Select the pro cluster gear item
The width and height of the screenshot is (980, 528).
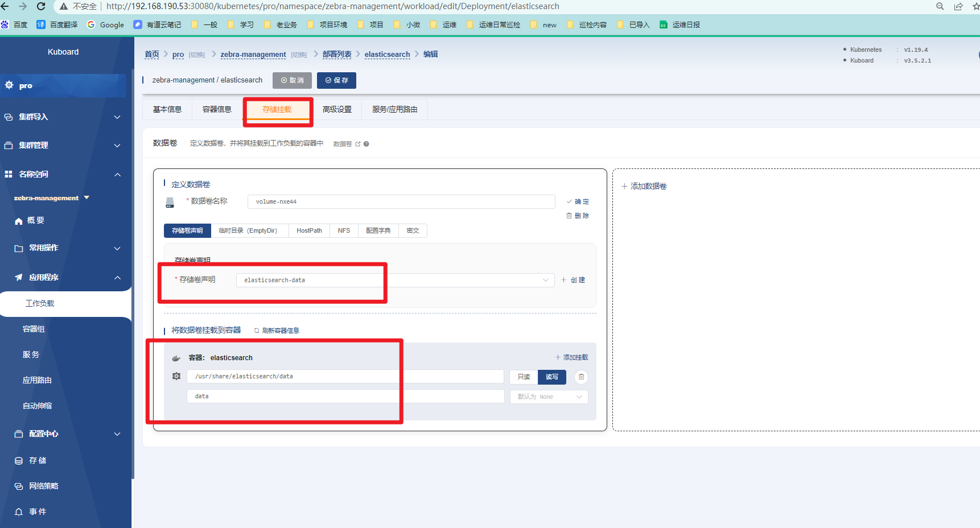click(x=63, y=85)
